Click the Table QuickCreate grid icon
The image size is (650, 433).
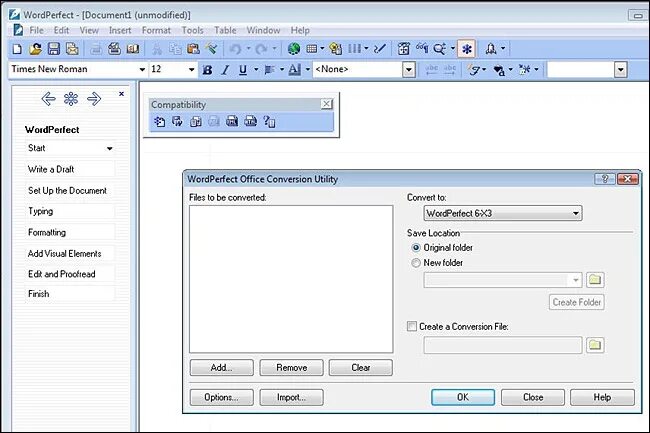pos(312,49)
